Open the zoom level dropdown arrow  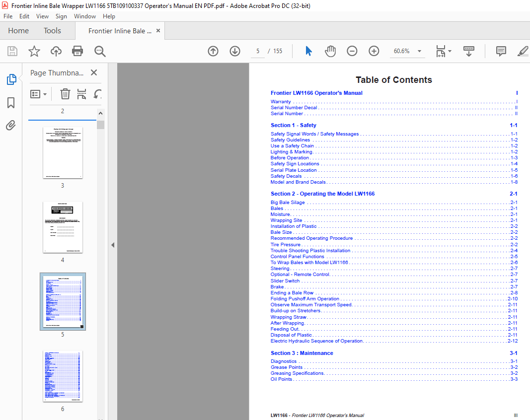click(x=419, y=51)
